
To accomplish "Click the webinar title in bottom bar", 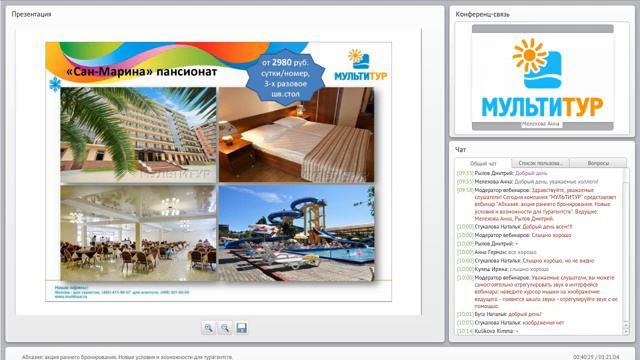I will pyautogui.click(x=127, y=357).
